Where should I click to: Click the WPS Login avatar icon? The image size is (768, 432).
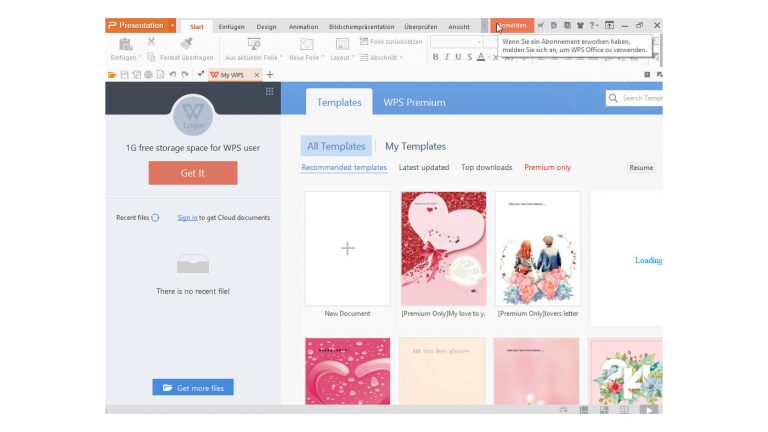(193, 115)
